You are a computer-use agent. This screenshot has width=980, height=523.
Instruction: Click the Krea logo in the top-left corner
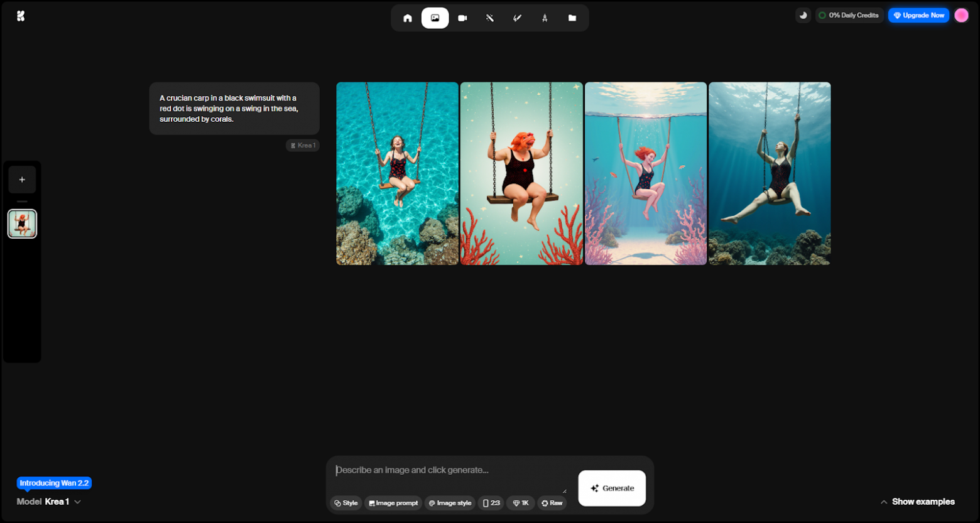[21, 16]
